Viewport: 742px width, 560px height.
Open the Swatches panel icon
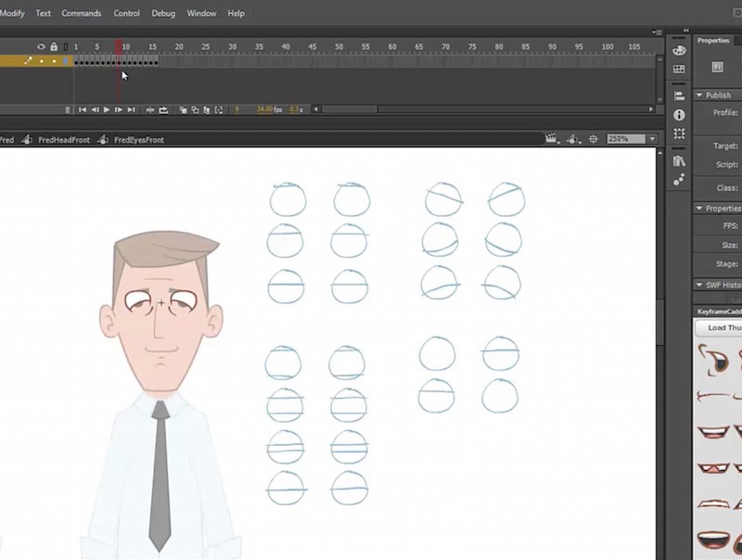click(678, 69)
